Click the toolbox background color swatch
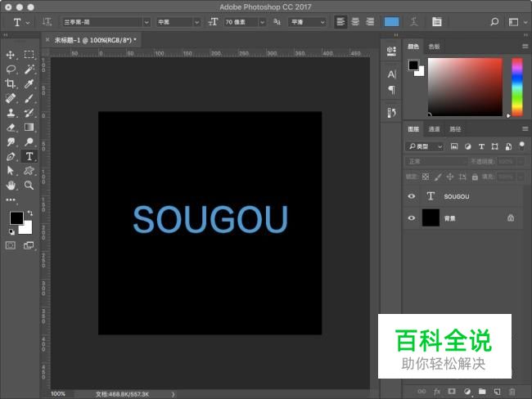 pos(26,228)
